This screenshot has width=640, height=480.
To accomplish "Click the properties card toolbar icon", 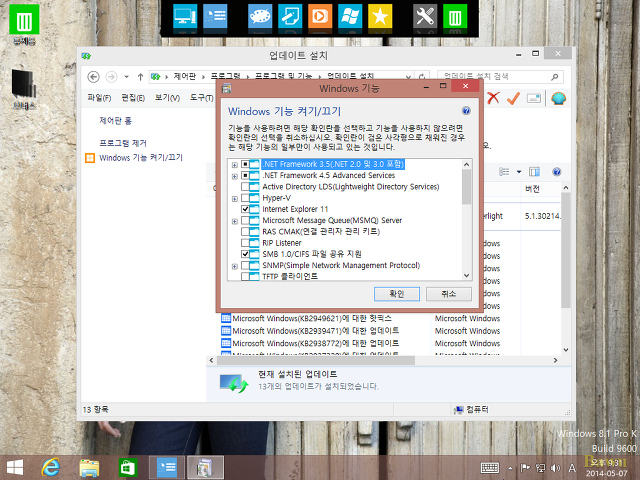I will pos(533,98).
